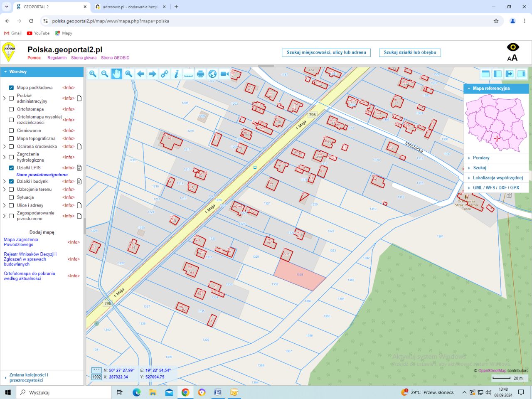The image size is (532, 399).
Task: Open document icon next to Ulice i adresy
Action: [79, 205]
